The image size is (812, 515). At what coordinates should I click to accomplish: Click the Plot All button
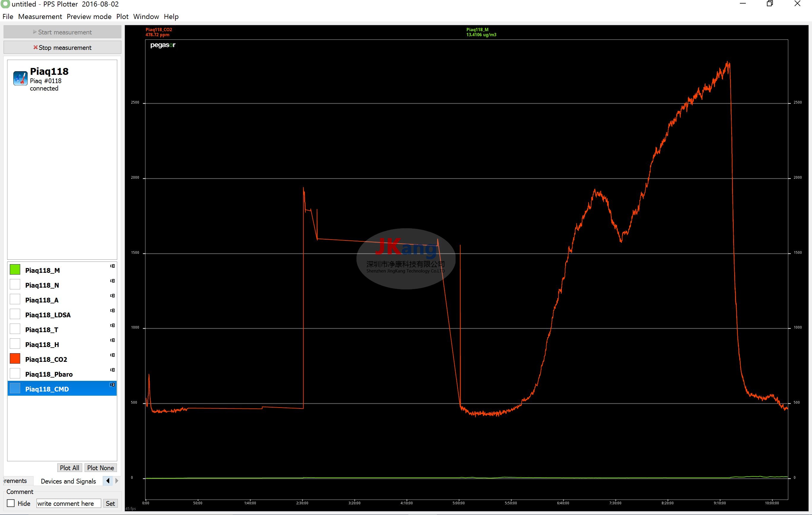click(x=69, y=468)
